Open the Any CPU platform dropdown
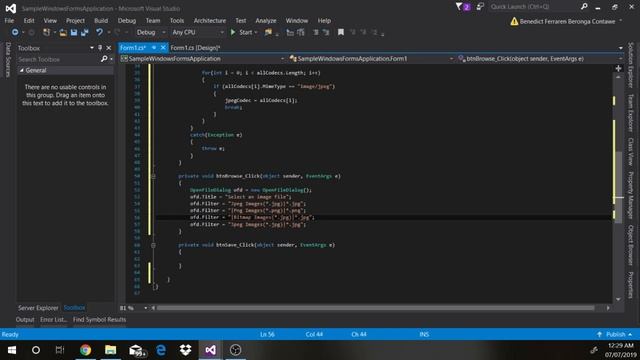The image size is (640, 360). click(198, 32)
